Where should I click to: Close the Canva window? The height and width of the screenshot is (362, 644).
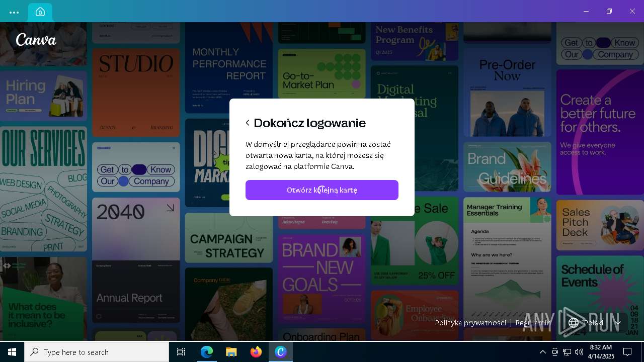point(632,11)
